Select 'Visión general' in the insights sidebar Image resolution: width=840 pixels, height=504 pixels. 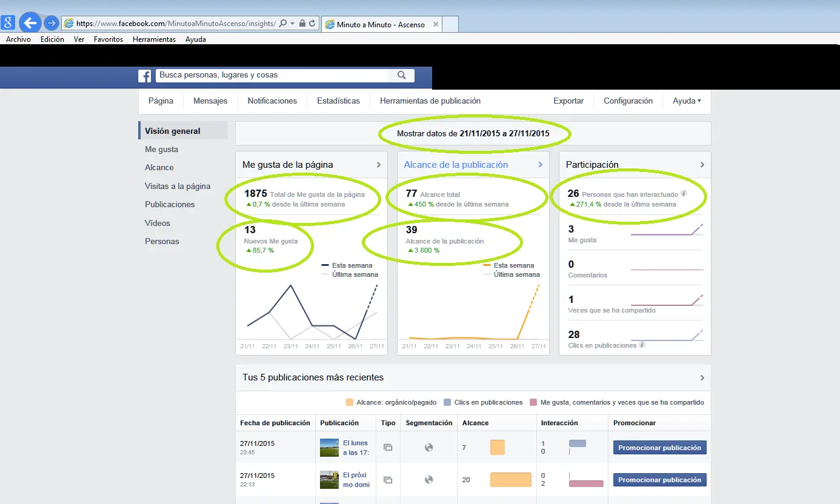[x=183, y=131]
